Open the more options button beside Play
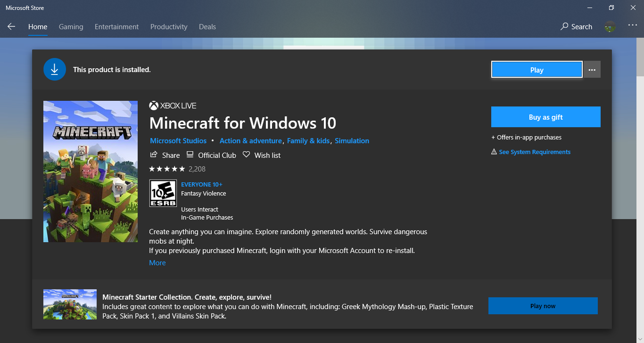This screenshot has height=343, width=644. (592, 70)
